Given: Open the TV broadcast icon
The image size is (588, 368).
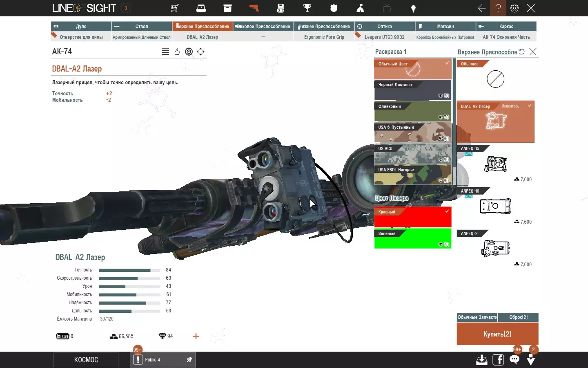Looking at the screenshot, I should coord(387,8).
